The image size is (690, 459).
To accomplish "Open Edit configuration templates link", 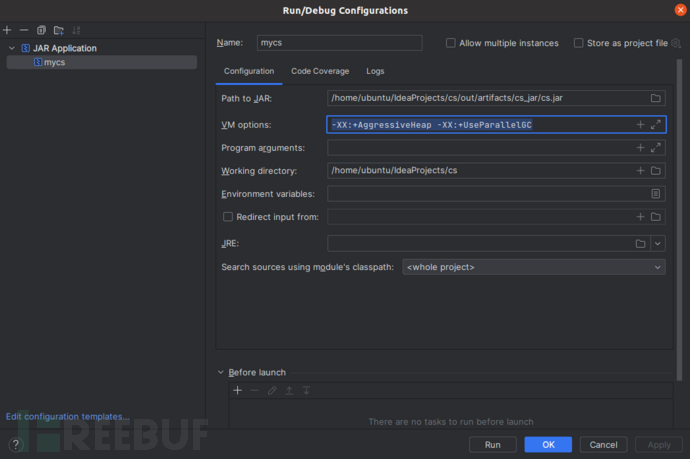I will (x=67, y=416).
